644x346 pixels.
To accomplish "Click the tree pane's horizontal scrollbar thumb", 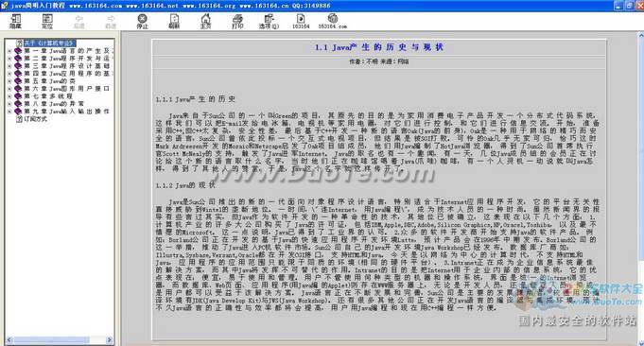I will [51, 339].
